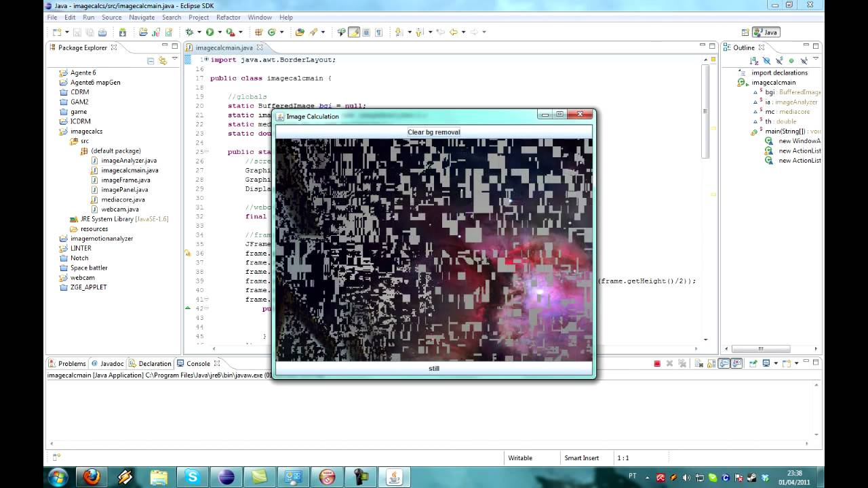The image size is (868, 488).
Task: Click the green Run button icon
Action: click(210, 32)
